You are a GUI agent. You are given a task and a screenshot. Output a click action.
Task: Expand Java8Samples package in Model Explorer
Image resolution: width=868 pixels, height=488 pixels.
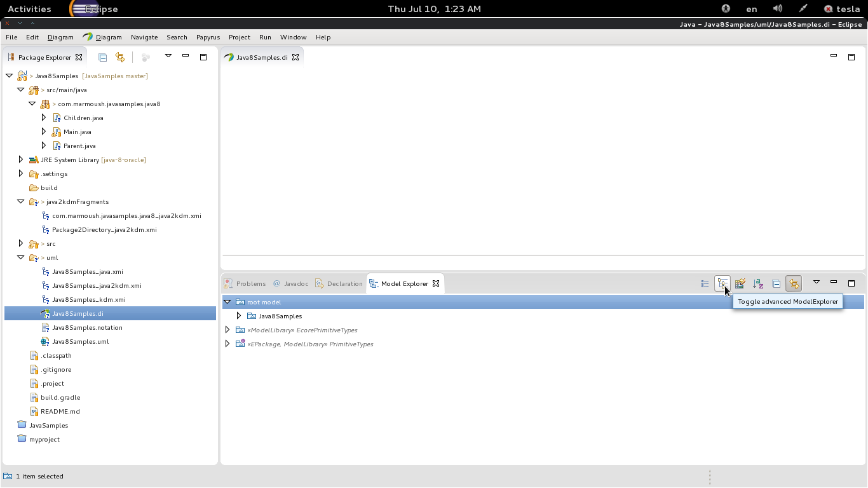[239, 316]
